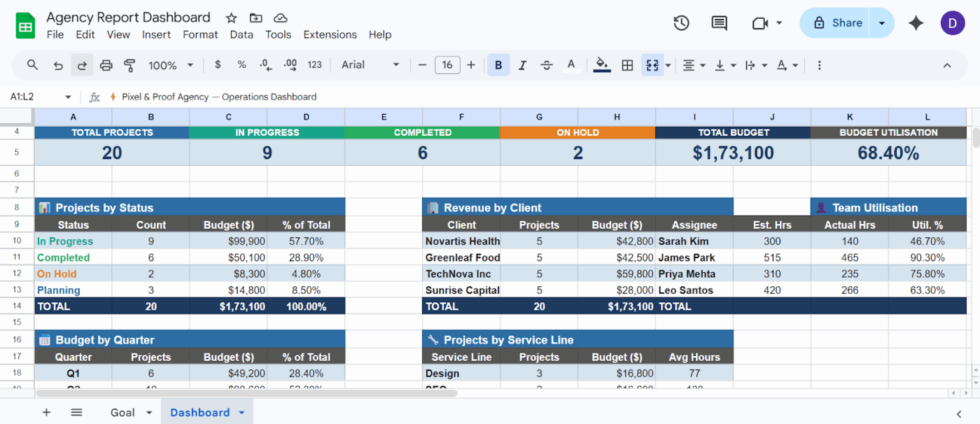Apply currency format
Screen dimensions: 980x424
[x=218, y=64]
